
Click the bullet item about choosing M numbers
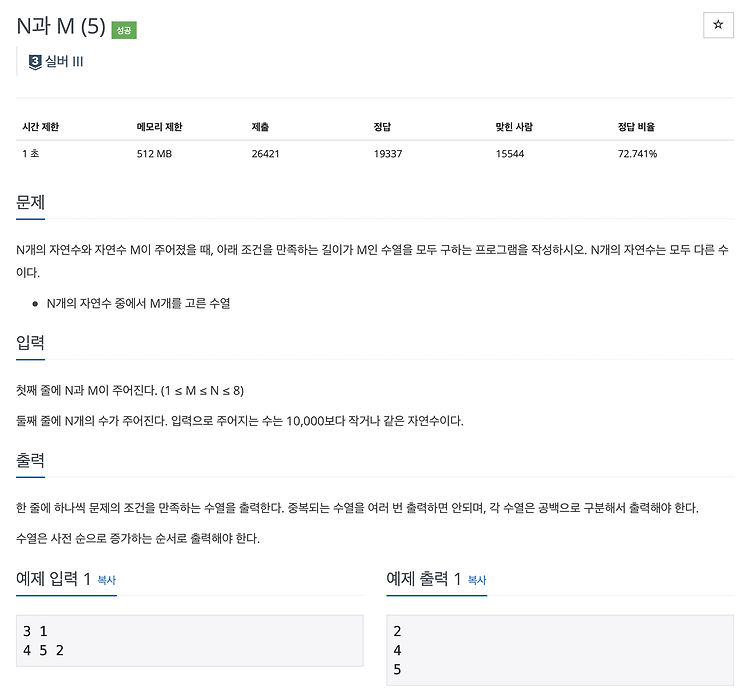click(138, 303)
